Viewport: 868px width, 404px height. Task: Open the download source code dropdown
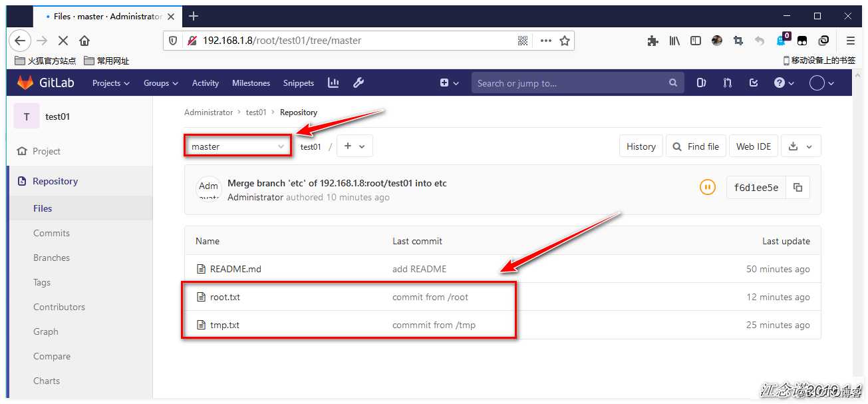(x=801, y=146)
